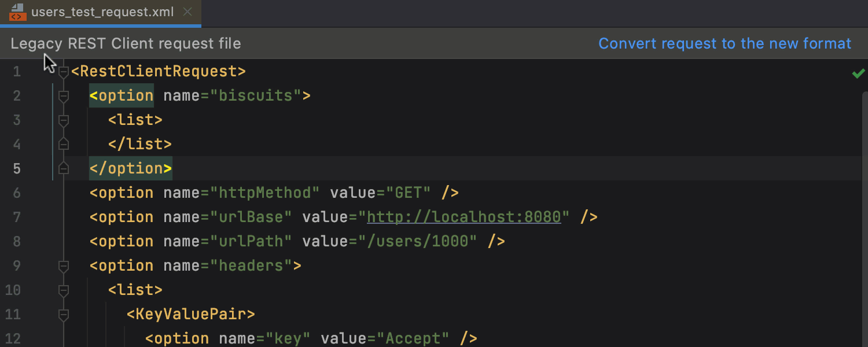Collapse the biscuits option fold on line 2
Screen dimensions: 868x347
click(64, 96)
